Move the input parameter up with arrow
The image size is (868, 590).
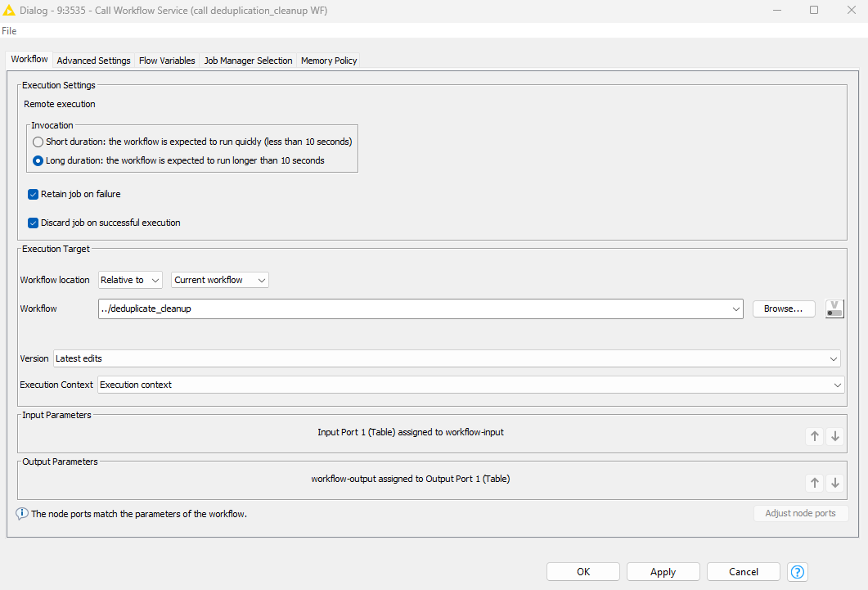[x=815, y=436]
